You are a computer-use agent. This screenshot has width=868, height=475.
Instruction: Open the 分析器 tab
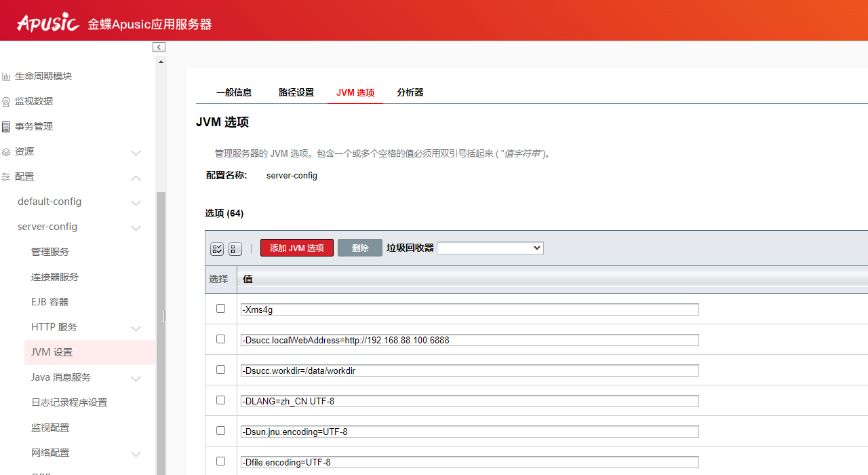tap(410, 92)
